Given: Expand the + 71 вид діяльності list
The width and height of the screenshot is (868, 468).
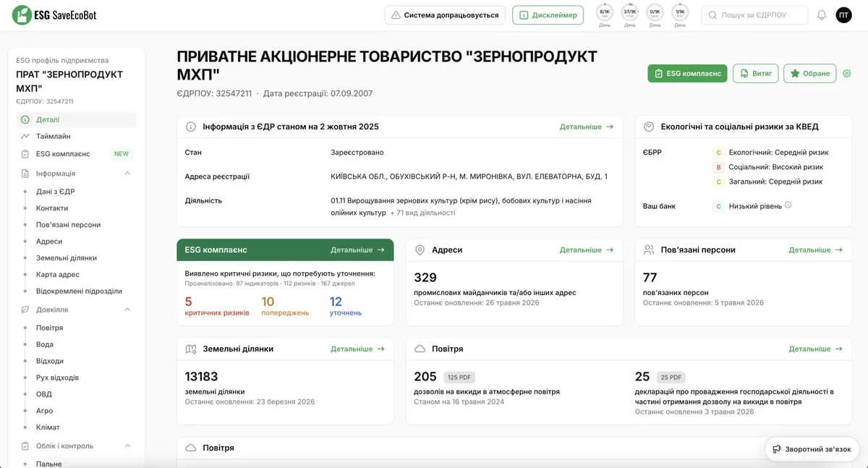Looking at the screenshot, I should 422,213.
